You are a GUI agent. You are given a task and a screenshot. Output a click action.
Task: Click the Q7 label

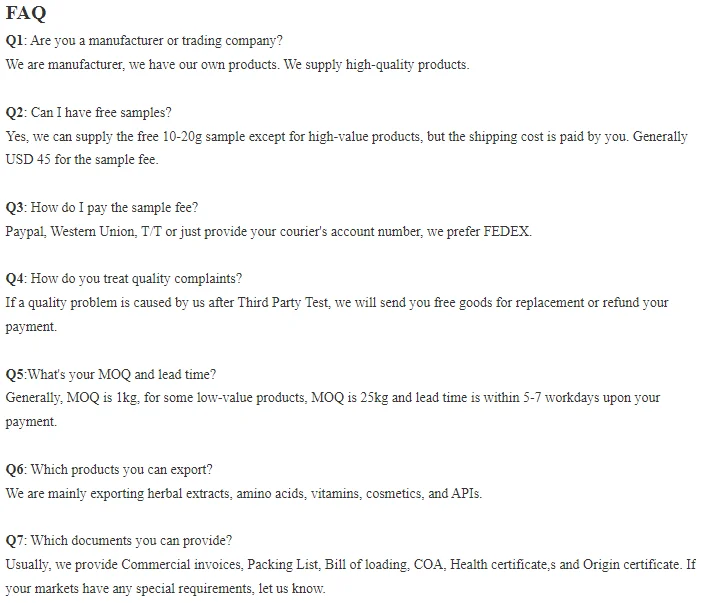(x=15, y=541)
